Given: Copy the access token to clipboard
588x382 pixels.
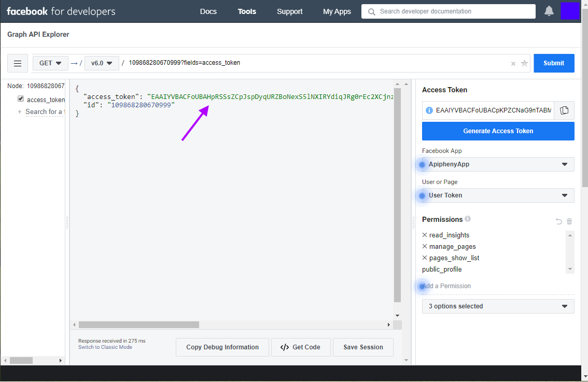Looking at the screenshot, I should [564, 110].
